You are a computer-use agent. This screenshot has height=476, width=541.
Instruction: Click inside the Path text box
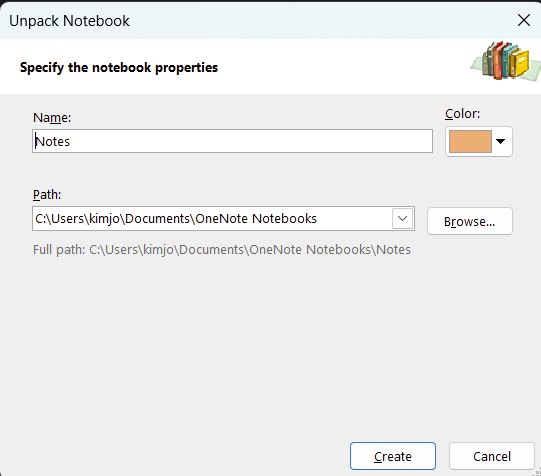pyautogui.click(x=212, y=218)
